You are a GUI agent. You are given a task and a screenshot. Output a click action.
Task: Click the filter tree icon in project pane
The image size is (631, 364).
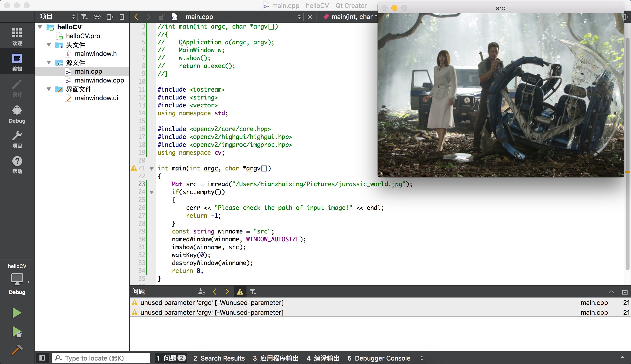coord(84,17)
